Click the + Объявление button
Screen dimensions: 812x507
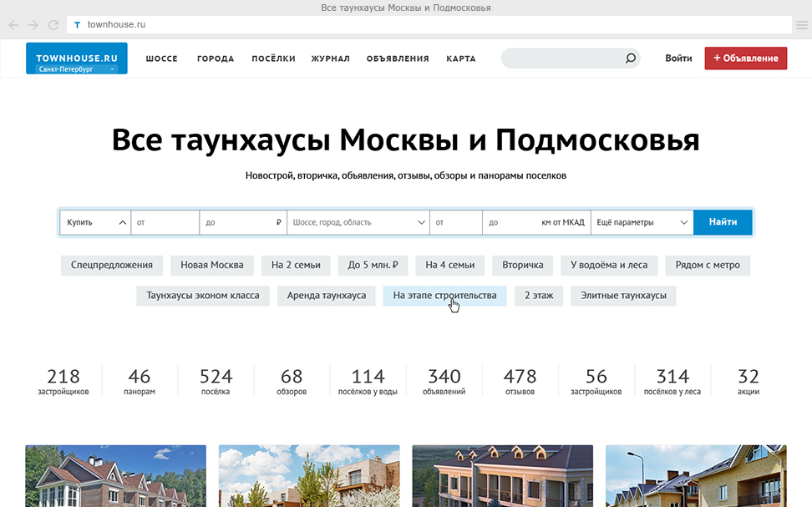(x=745, y=58)
